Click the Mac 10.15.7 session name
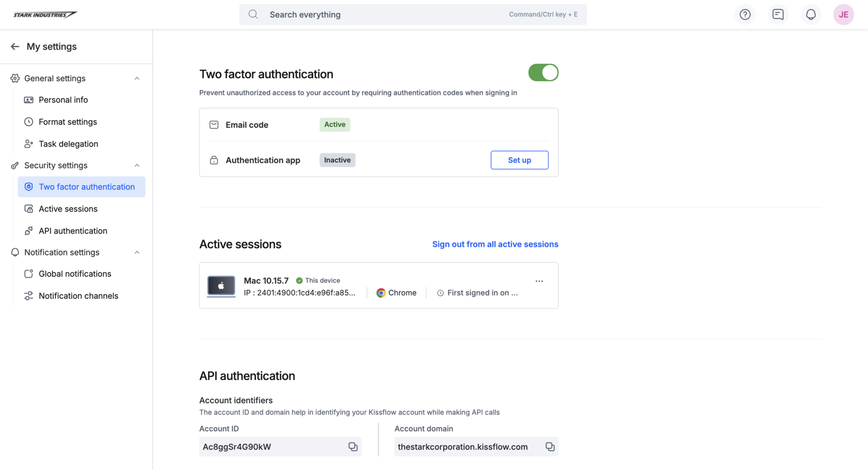The image size is (868, 470). (266, 281)
